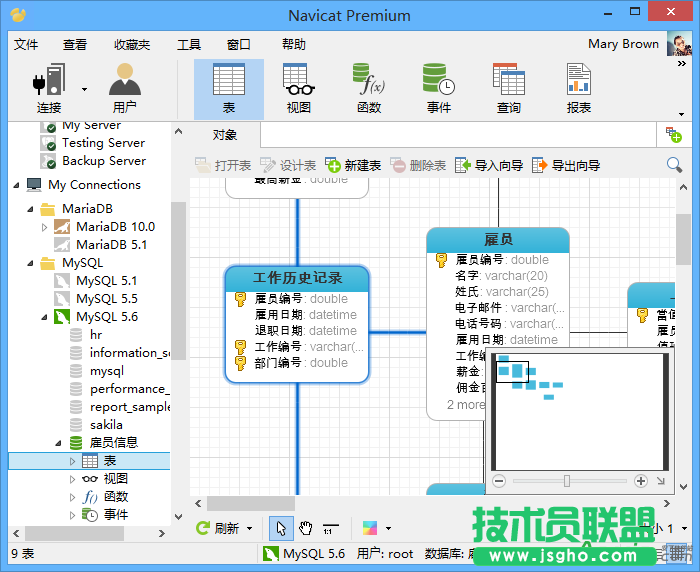
Task: Switch to the 对象 tab
Action: 225,135
